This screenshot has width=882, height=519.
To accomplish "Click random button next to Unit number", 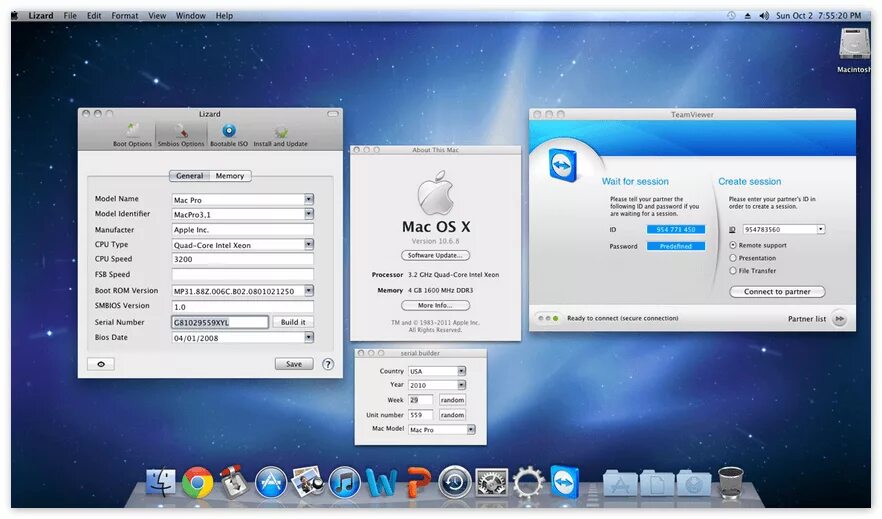I will pos(452,414).
